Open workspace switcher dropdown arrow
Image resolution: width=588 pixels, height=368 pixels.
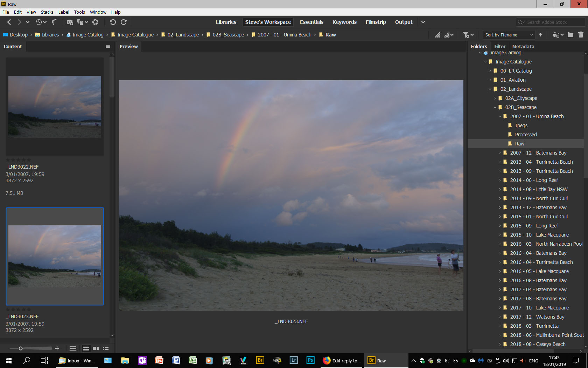pos(423,22)
